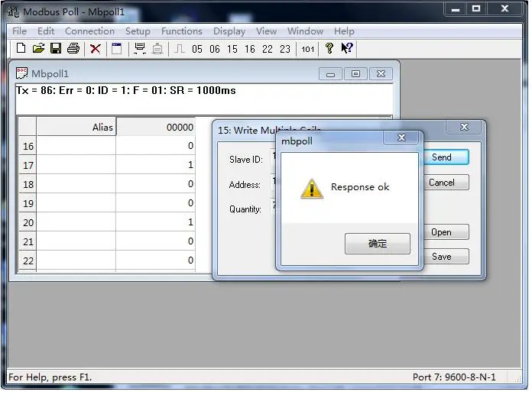This screenshot has height=398, width=532.
Task: Select function 23 in toolbar
Action: (x=285, y=50)
